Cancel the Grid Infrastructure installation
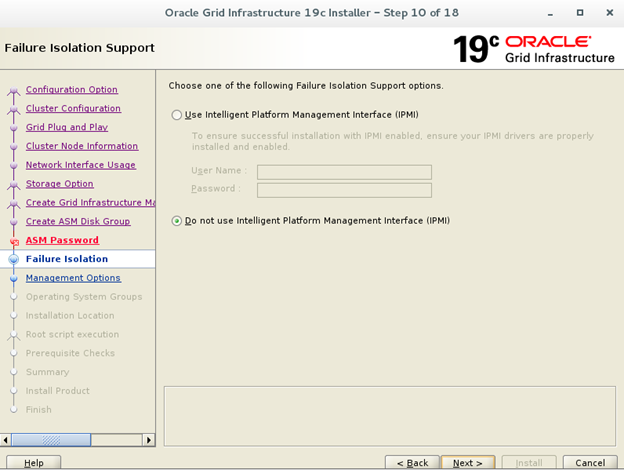Image resolution: width=624 pixels, height=470 pixels. click(590, 463)
